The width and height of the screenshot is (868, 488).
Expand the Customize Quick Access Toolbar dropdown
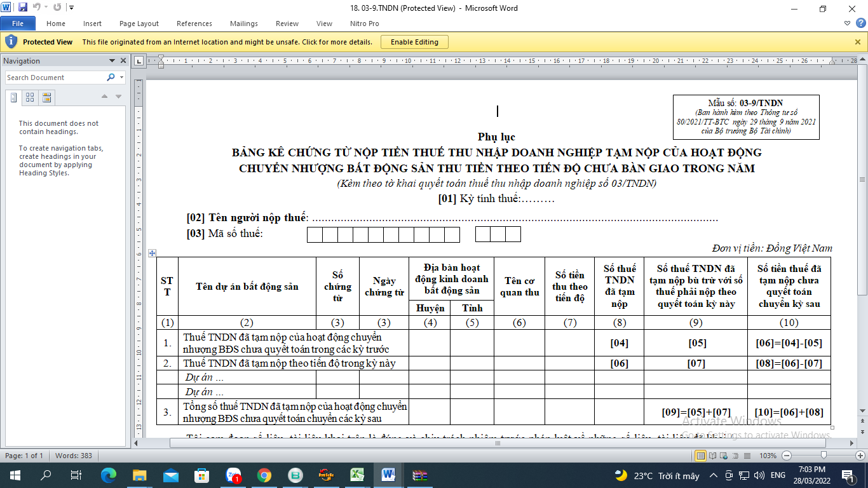[71, 8]
